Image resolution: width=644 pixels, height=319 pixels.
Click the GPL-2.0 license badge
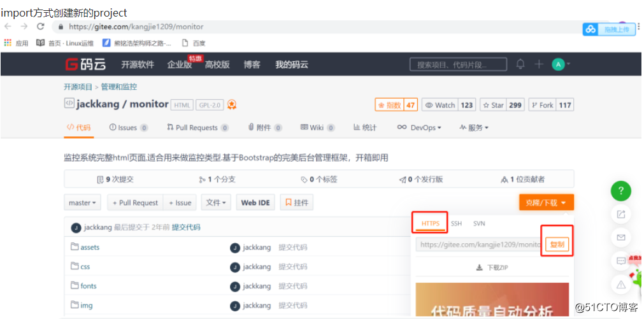(x=210, y=105)
